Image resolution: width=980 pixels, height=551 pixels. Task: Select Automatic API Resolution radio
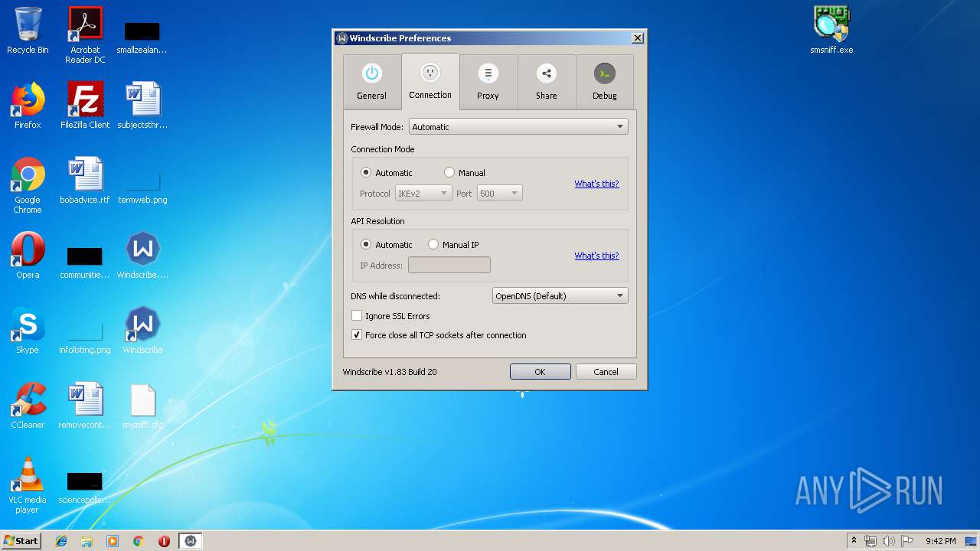[x=387, y=245]
